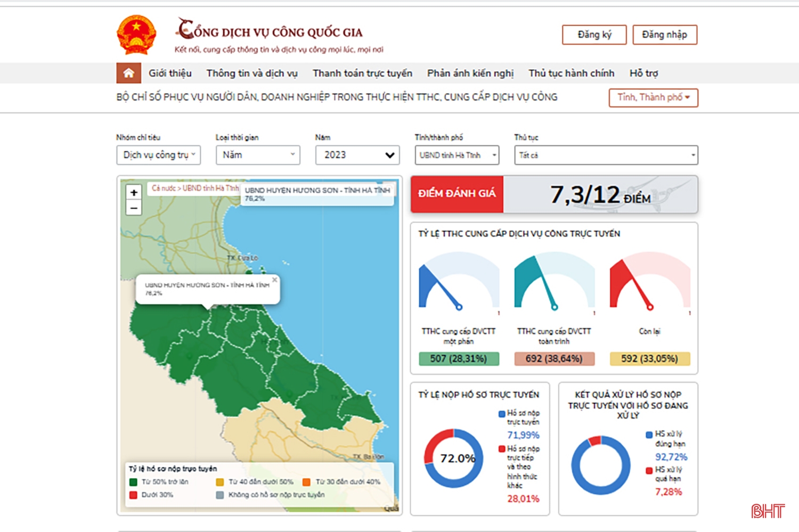Click the national emblem logo
799x532 pixels.
(136, 35)
